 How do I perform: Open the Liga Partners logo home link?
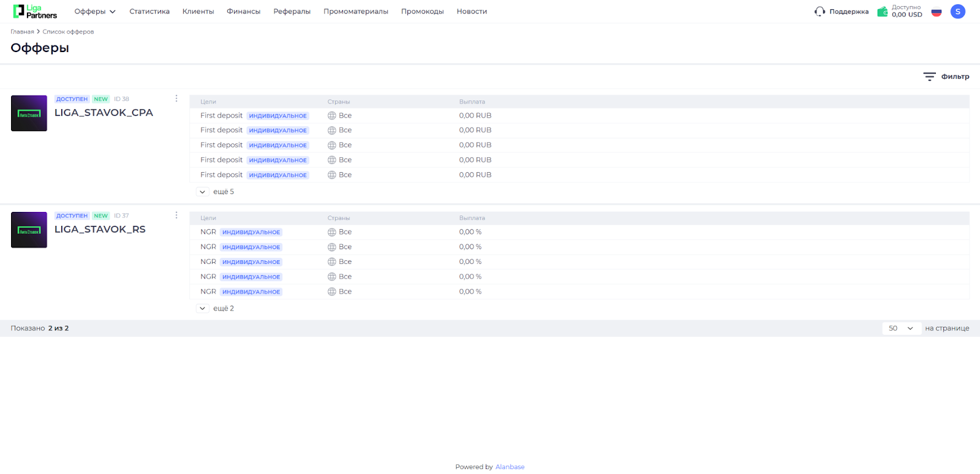pyautogui.click(x=35, y=11)
